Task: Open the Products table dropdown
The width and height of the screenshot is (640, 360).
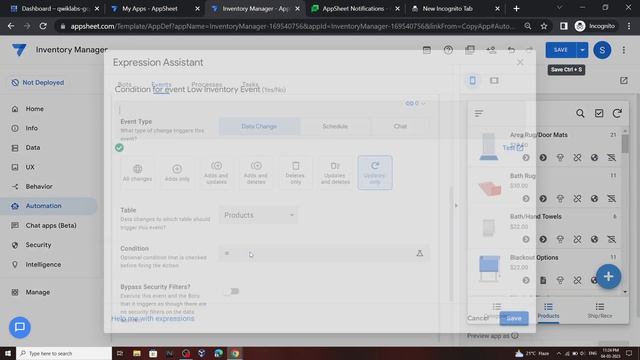Action: coord(258,215)
